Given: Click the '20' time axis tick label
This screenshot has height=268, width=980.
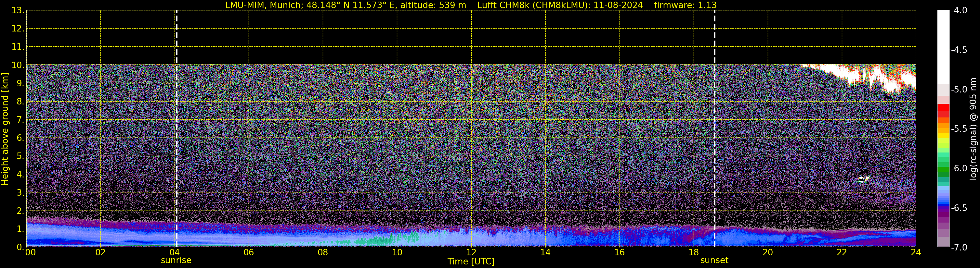Looking at the screenshot, I should (x=768, y=252).
